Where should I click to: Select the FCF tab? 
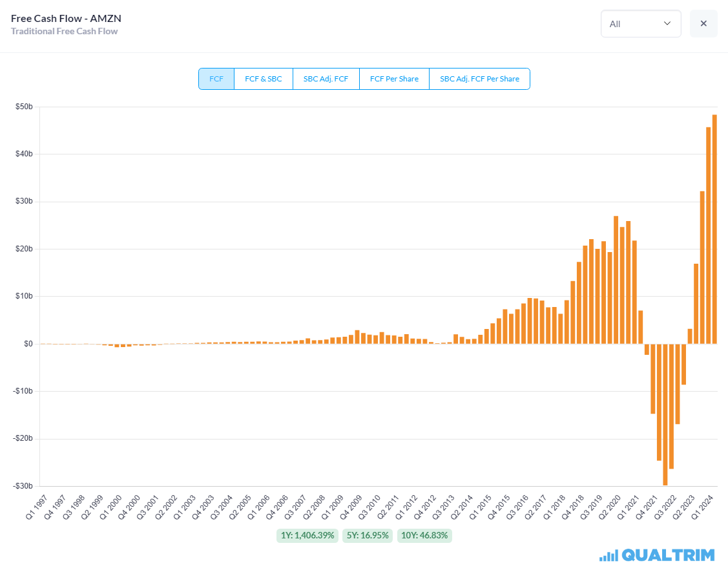pyautogui.click(x=216, y=79)
